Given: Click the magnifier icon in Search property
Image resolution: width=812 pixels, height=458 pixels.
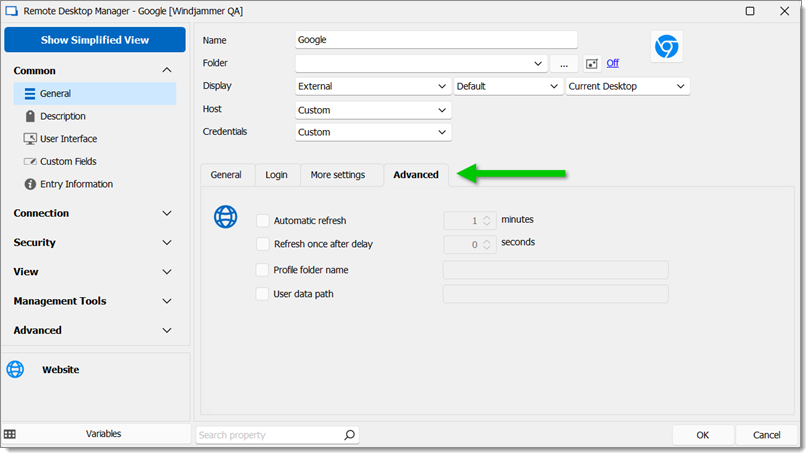Looking at the screenshot, I should tap(350, 435).
